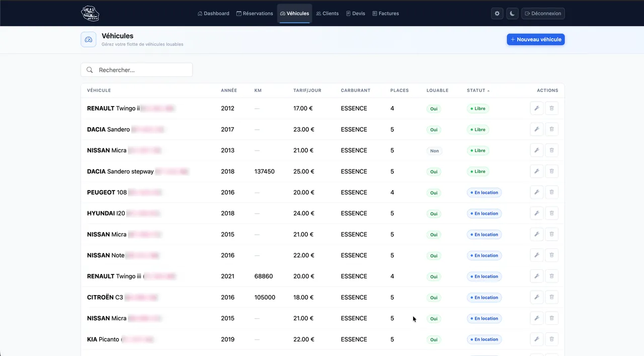The image size is (644, 356).
Task: Click the HYUNDAI I20 vehicle name
Action: click(106, 213)
